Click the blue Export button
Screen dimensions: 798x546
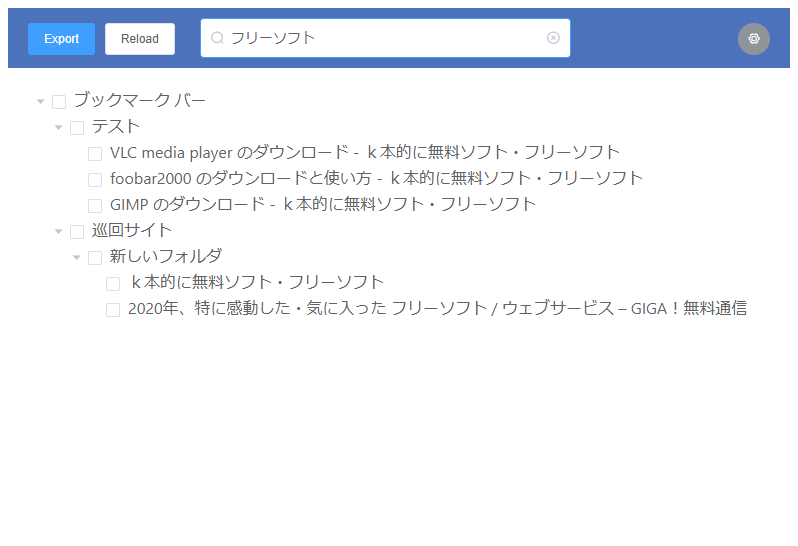tap(61, 39)
